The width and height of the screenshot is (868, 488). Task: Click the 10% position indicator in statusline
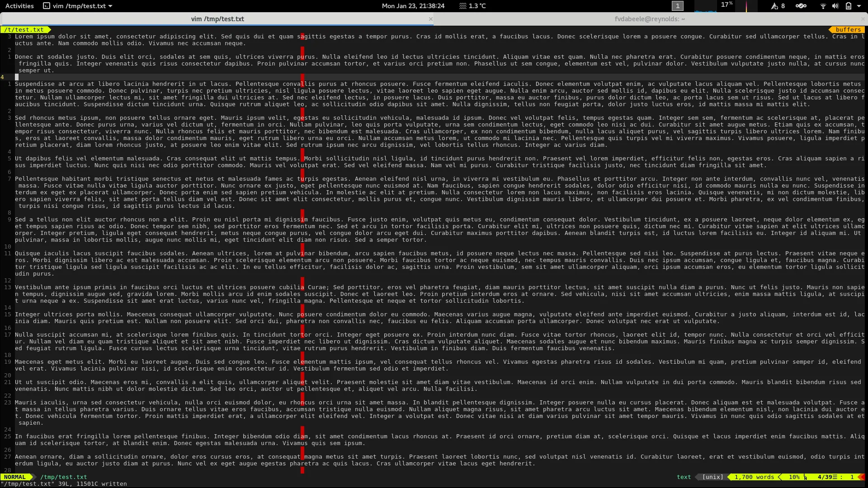tap(794, 477)
